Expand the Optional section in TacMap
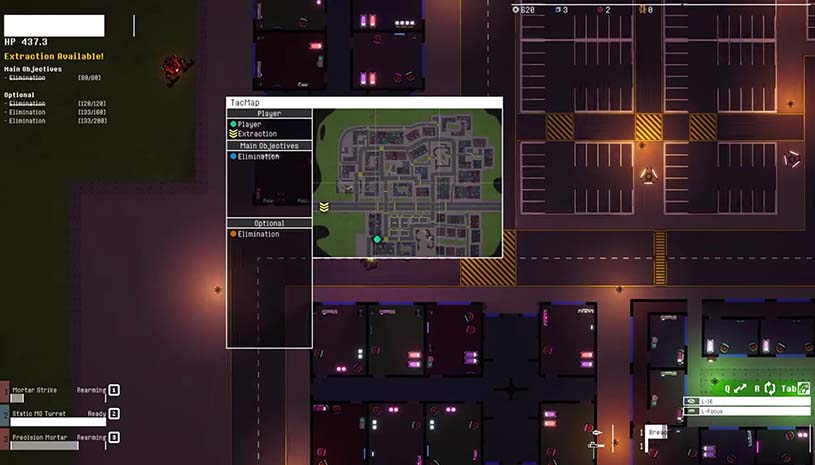 (269, 223)
